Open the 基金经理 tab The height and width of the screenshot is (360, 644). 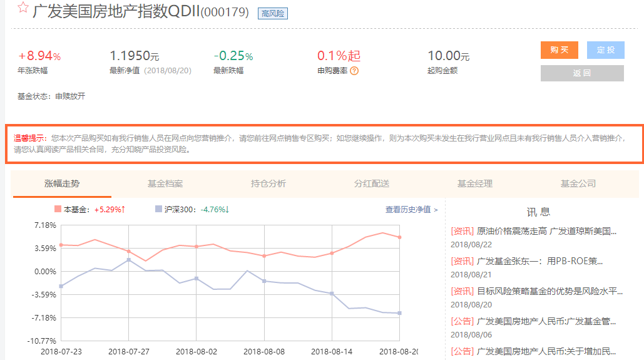(x=475, y=183)
